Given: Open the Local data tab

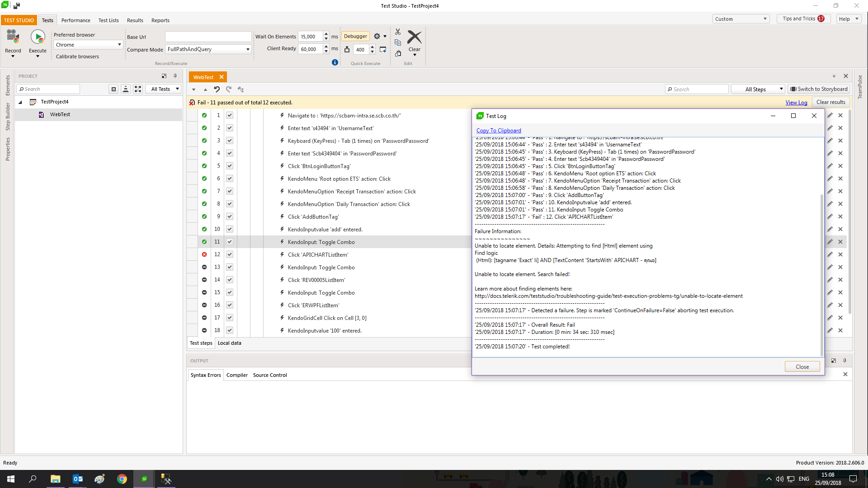Looking at the screenshot, I should 229,343.
